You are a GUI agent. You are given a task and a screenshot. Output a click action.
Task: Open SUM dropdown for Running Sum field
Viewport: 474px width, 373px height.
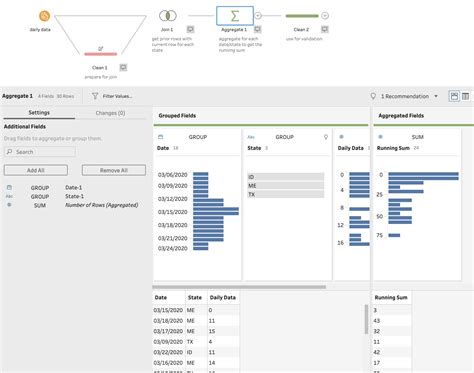coord(417,137)
